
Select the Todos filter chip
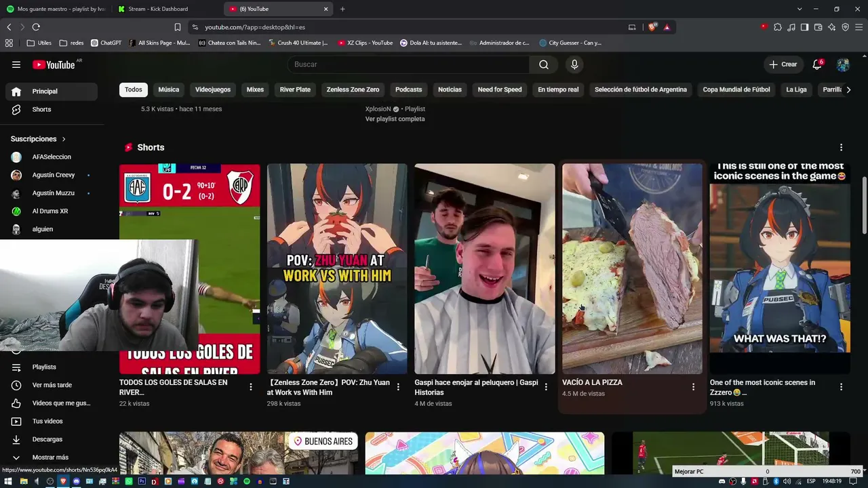(x=134, y=89)
